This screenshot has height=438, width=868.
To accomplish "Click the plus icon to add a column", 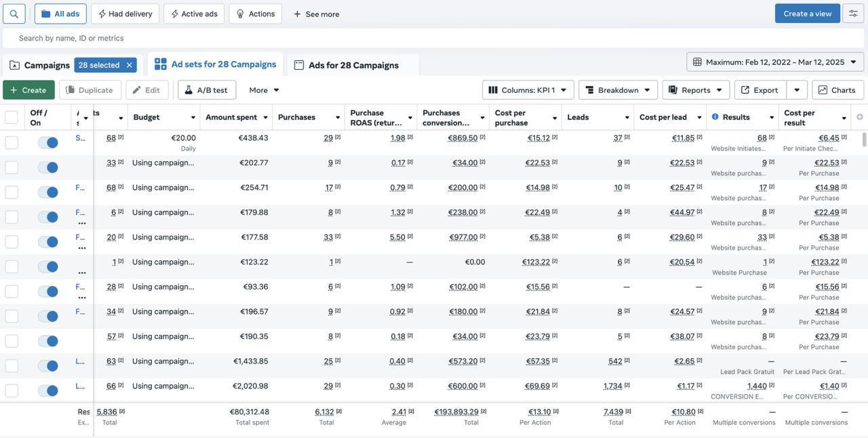I will [x=860, y=117].
